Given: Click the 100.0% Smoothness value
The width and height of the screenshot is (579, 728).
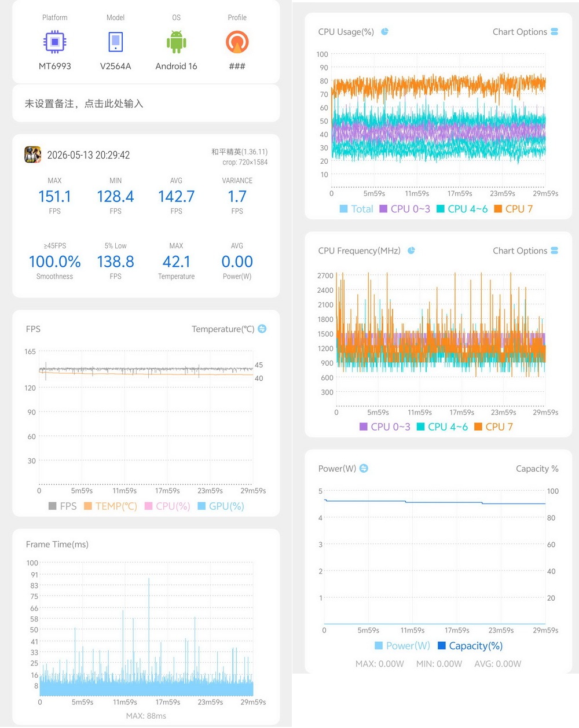Looking at the screenshot, I should [x=54, y=262].
